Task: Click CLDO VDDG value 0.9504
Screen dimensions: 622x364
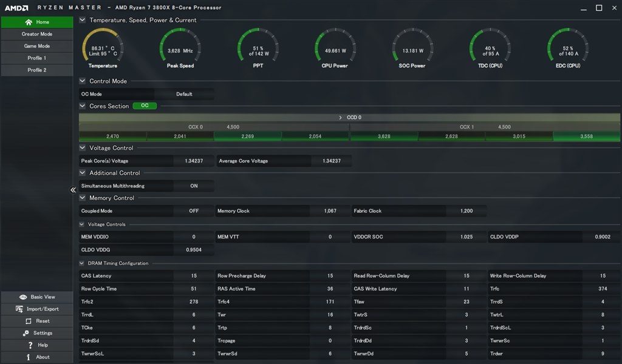Action: (x=194, y=250)
